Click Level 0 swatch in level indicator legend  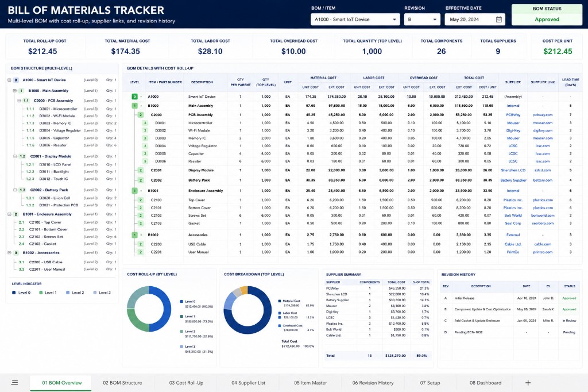pos(14,293)
